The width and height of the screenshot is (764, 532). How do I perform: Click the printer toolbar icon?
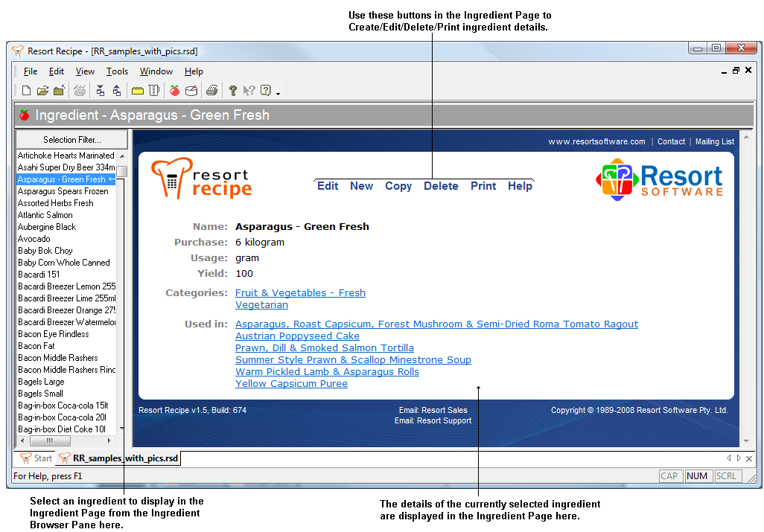click(212, 91)
